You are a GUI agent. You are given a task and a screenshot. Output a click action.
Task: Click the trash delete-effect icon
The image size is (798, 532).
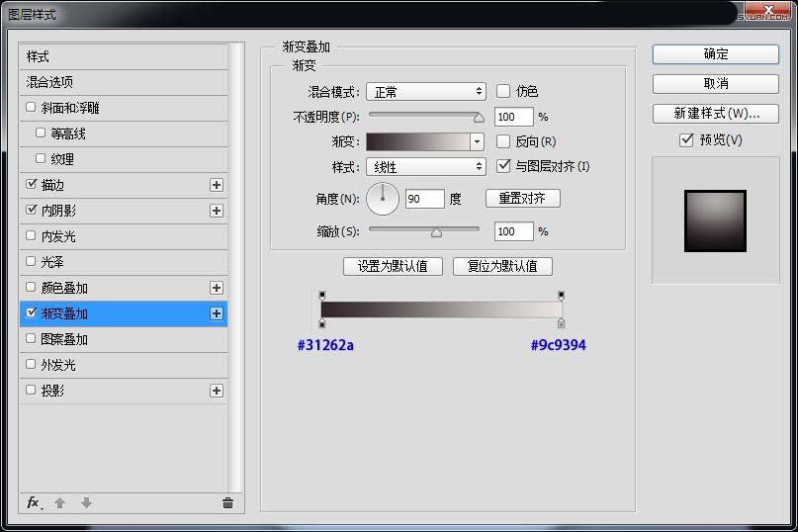click(x=228, y=503)
